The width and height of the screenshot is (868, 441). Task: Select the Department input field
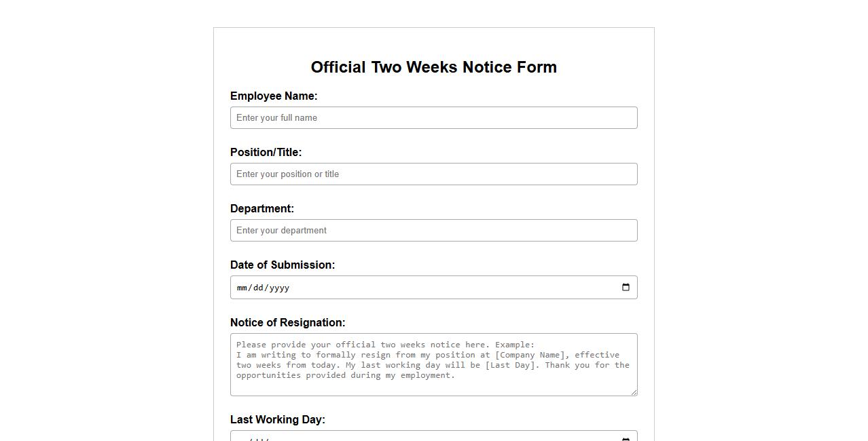433,230
